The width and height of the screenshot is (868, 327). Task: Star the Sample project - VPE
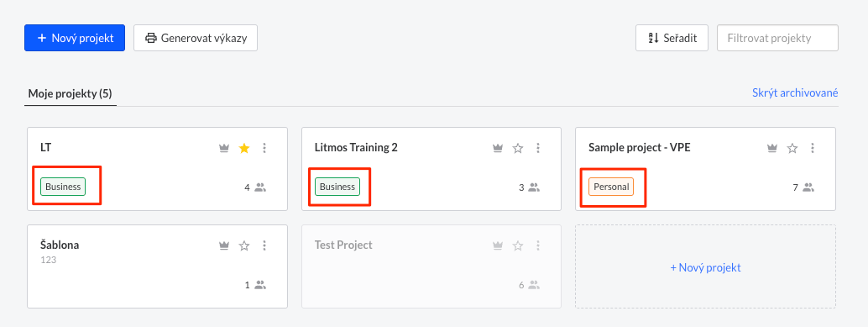(x=792, y=148)
